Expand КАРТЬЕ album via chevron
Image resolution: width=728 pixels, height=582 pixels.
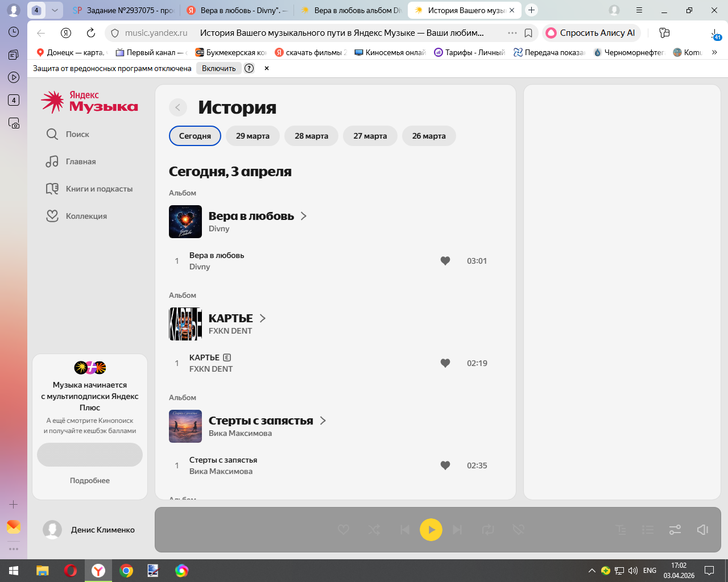click(263, 318)
